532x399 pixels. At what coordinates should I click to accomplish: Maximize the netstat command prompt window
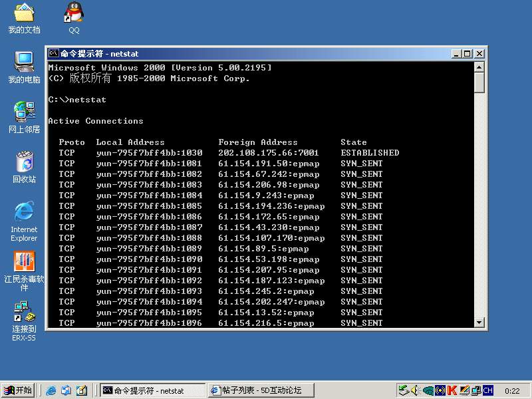pos(467,54)
